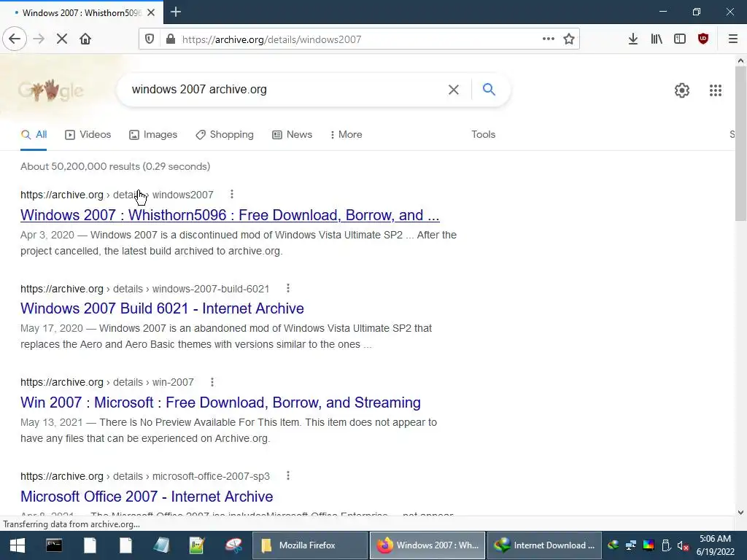Expand the More search categories menu
Viewport: 747px width, 560px height.
[x=346, y=135]
